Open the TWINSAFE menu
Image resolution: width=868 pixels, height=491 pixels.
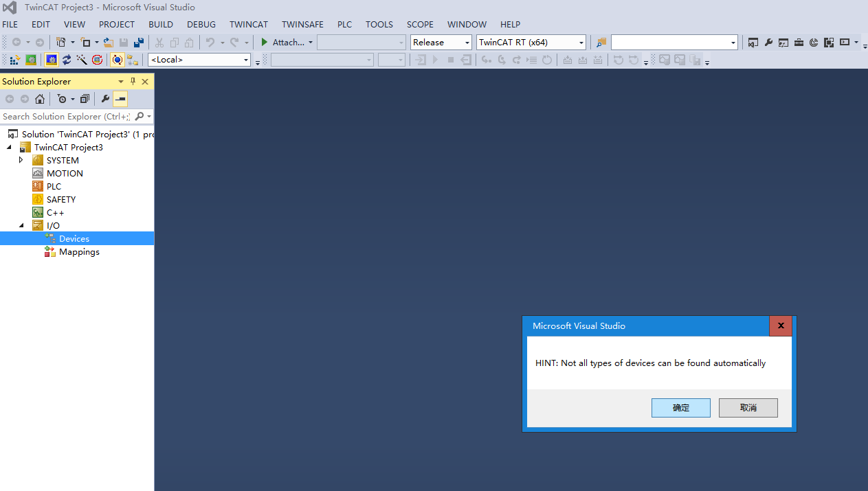pyautogui.click(x=302, y=24)
